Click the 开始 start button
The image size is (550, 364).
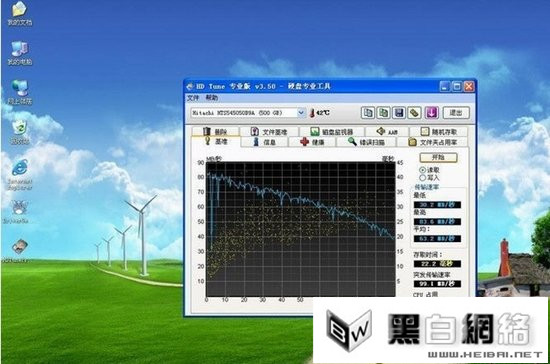tap(438, 157)
